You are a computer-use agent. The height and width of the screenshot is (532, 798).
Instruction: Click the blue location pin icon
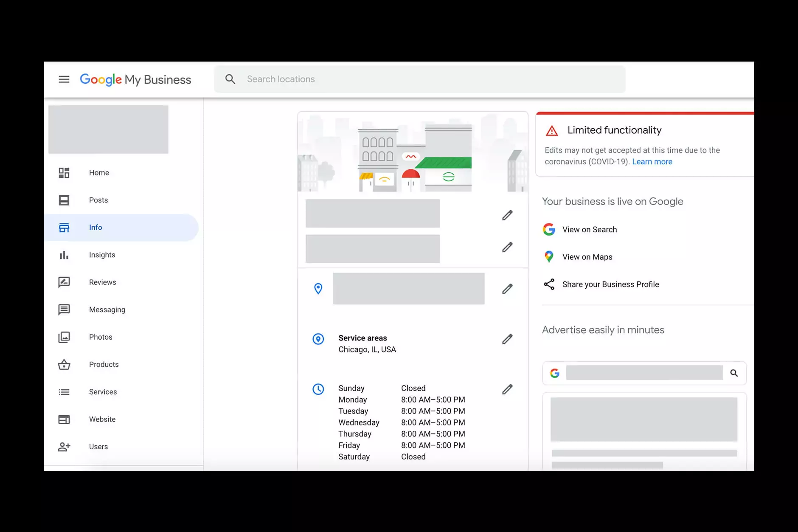click(x=318, y=289)
